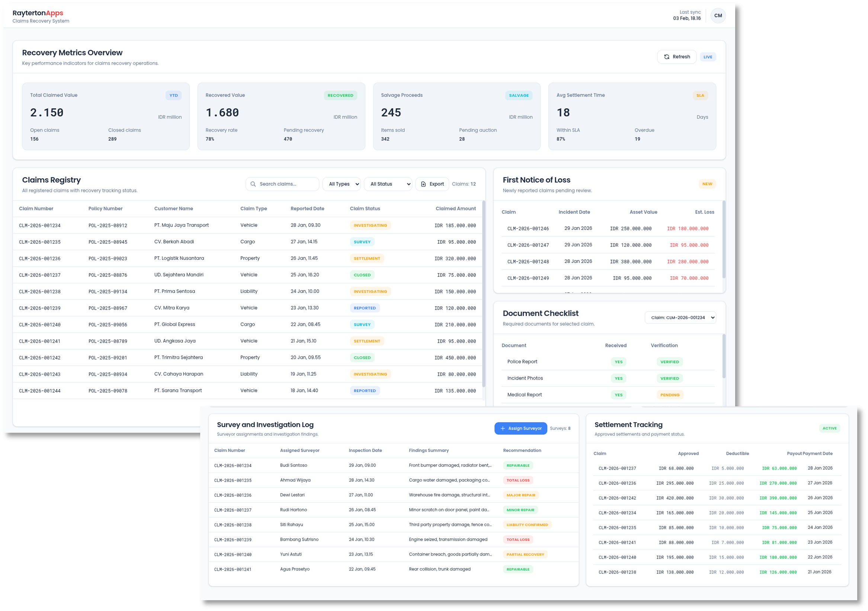Click the plus icon on Assign Surveyor

[x=502, y=428]
